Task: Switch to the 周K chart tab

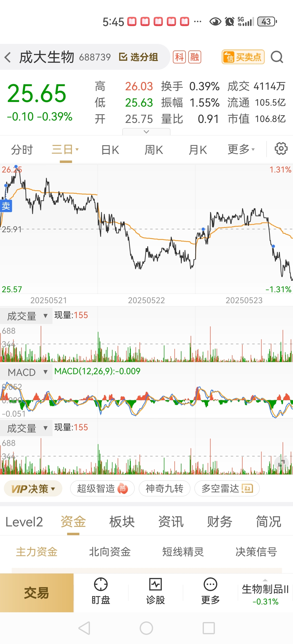Action: (154, 150)
